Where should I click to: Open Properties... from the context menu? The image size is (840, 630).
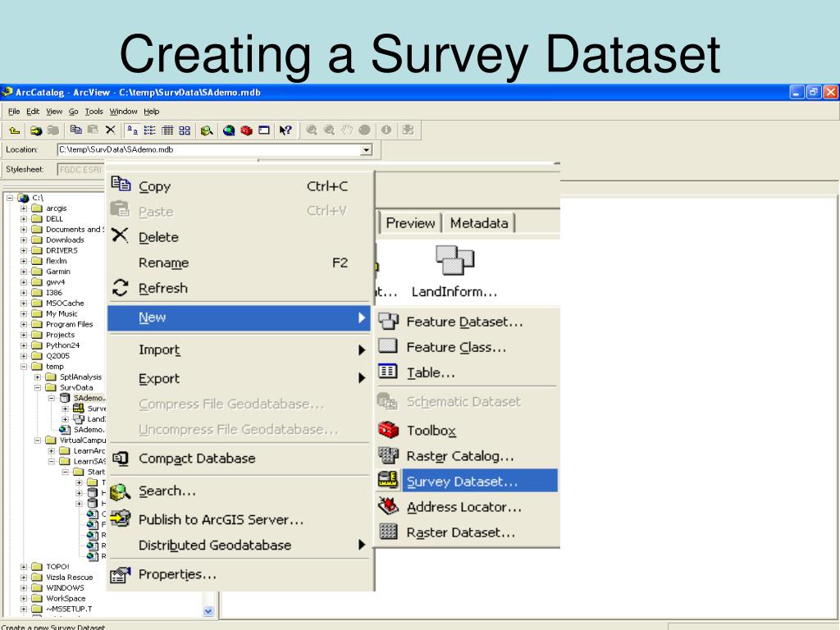click(240, 574)
